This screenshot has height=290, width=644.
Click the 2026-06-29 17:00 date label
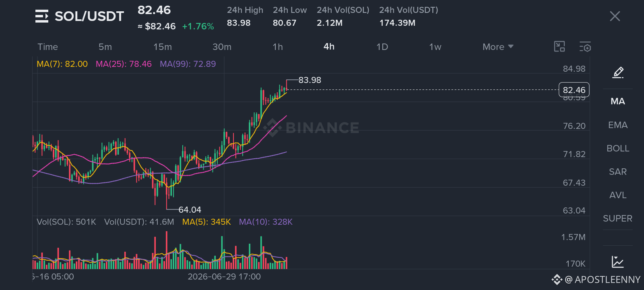click(224, 277)
